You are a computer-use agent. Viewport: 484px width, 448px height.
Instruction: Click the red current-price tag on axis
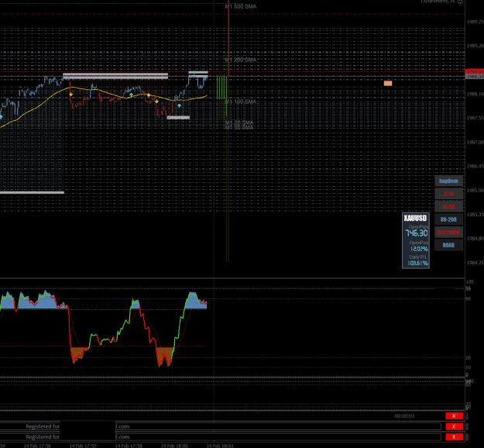[475, 71]
